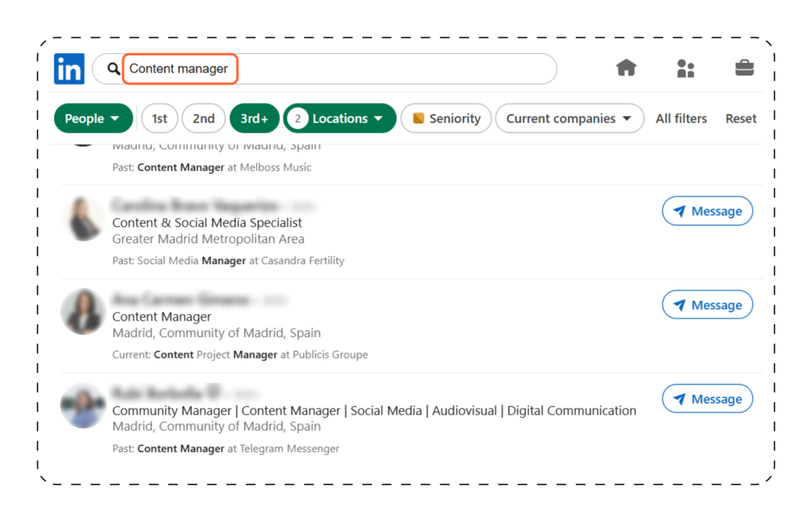Open blurred name link of Telegram Messenger result
This screenshot has width=812, height=522.
[167, 393]
